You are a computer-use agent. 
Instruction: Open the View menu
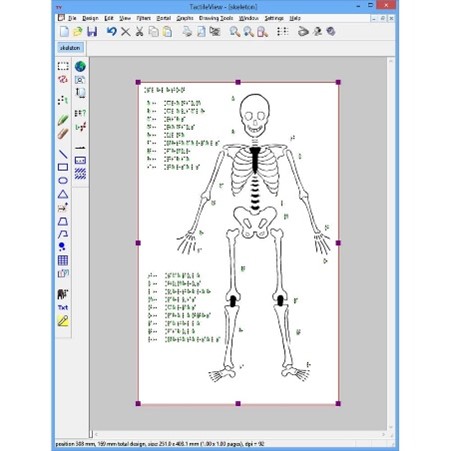(125, 18)
